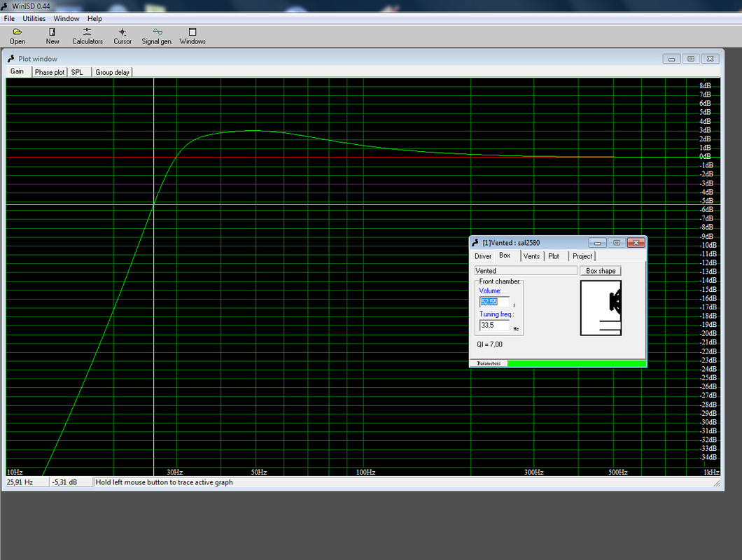Activate the Cursor crosshair tool
The height and width of the screenshot is (560, 742).
tap(122, 32)
